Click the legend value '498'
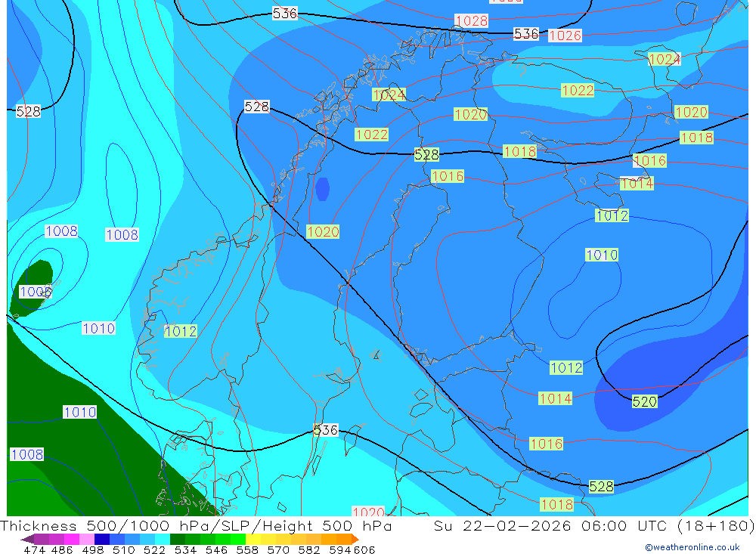Viewport: 756px width, 554px height. click(x=92, y=549)
